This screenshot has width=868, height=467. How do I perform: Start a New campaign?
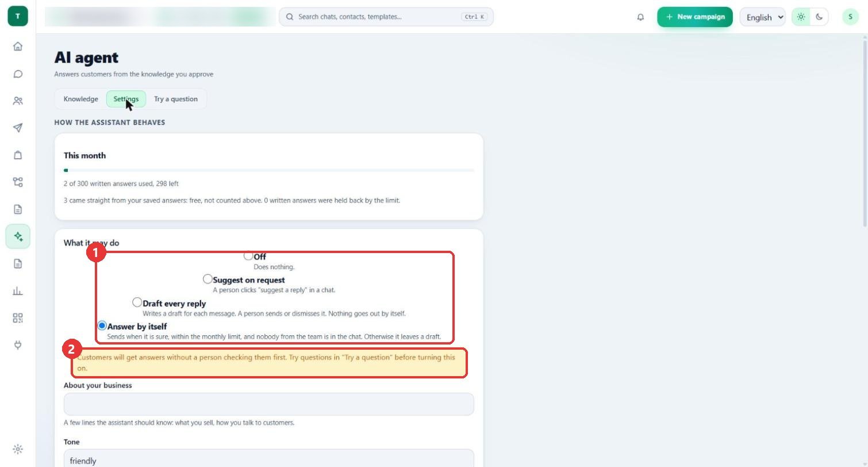coord(695,17)
